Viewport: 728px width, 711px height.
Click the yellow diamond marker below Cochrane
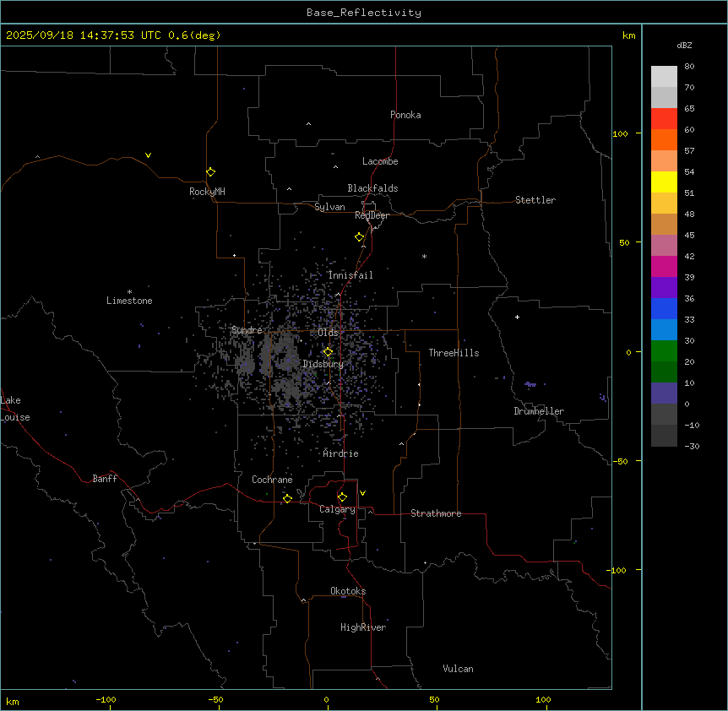click(287, 498)
